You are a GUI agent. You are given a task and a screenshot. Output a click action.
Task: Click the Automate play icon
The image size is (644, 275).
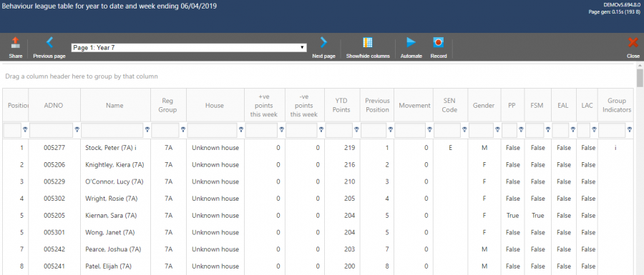411,42
